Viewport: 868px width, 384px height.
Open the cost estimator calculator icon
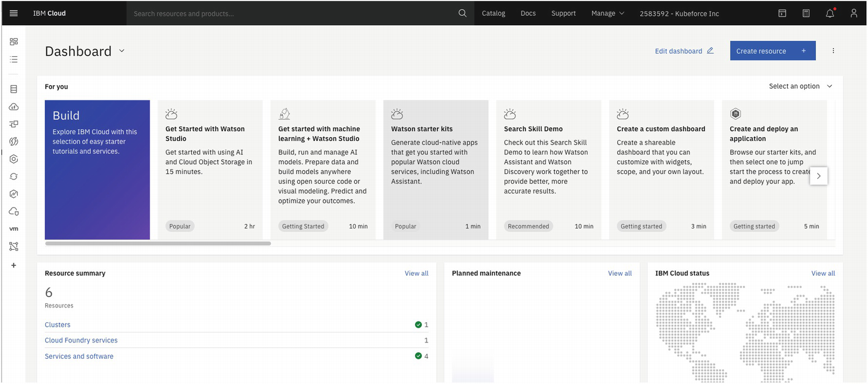[x=806, y=13]
